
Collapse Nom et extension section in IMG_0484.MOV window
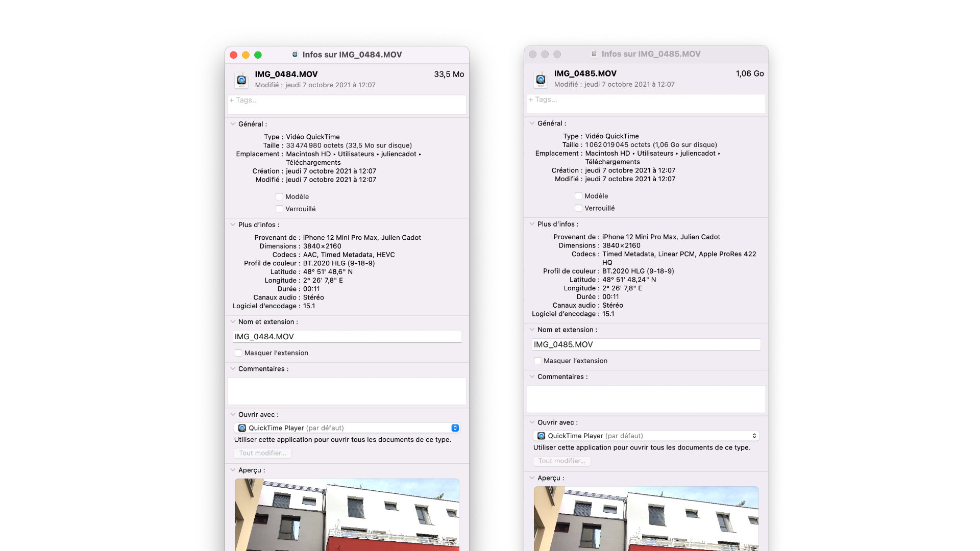coord(233,322)
